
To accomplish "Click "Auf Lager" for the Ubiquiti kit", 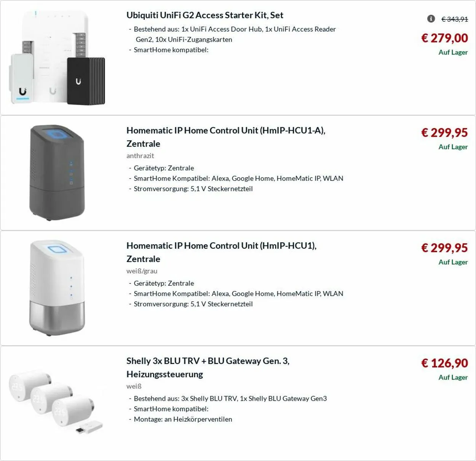I will [453, 53].
